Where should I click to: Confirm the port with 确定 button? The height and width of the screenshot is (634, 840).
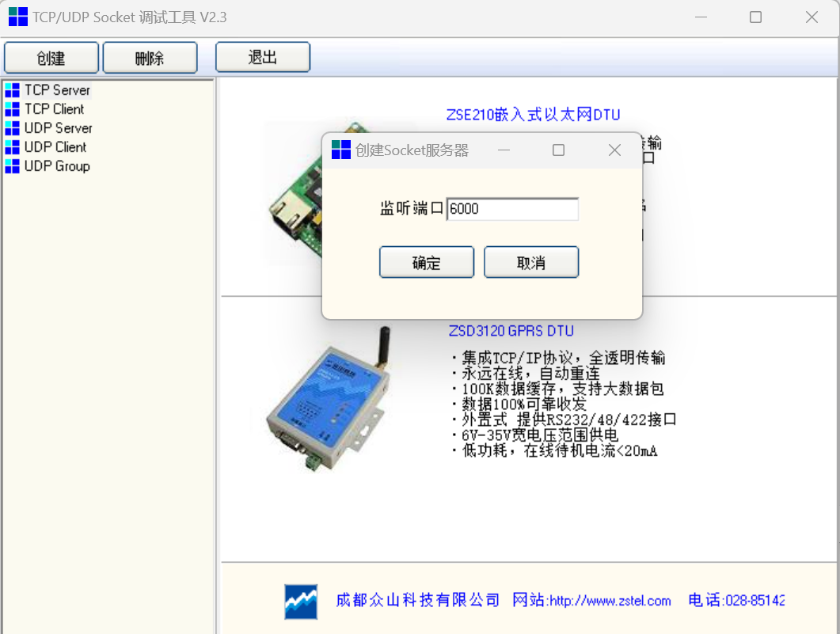(x=427, y=263)
